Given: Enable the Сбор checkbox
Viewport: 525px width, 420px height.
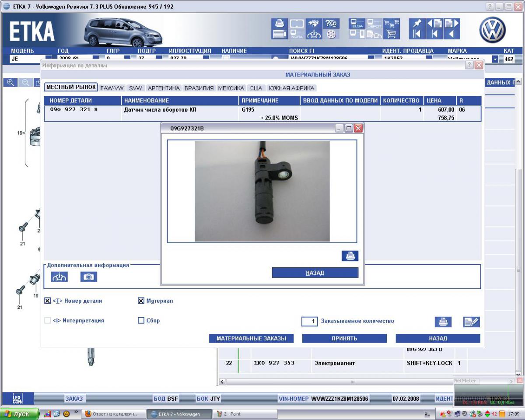Looking at the screenshot, I should click(141, 321).
